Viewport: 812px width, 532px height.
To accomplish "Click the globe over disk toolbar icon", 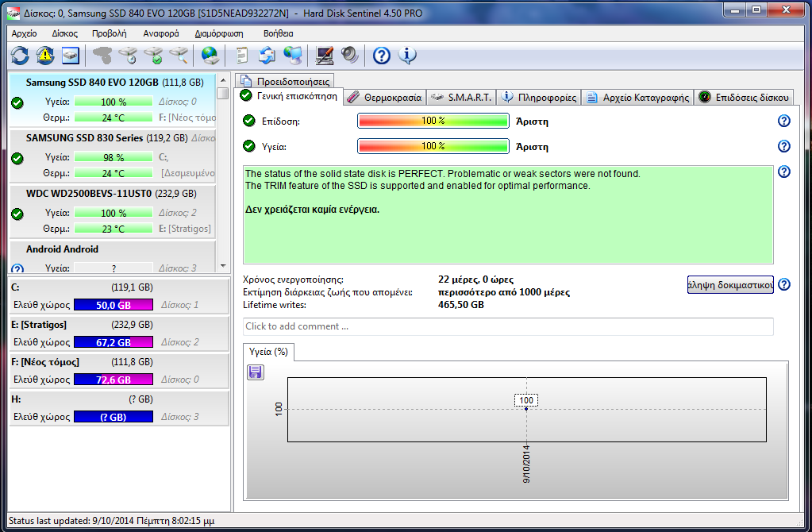I will pyautogui.click(x=210, y=56).
